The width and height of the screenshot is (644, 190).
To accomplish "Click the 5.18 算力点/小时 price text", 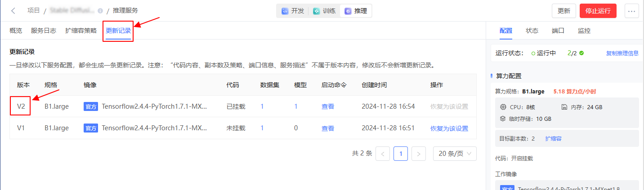I will pos(575,91).
